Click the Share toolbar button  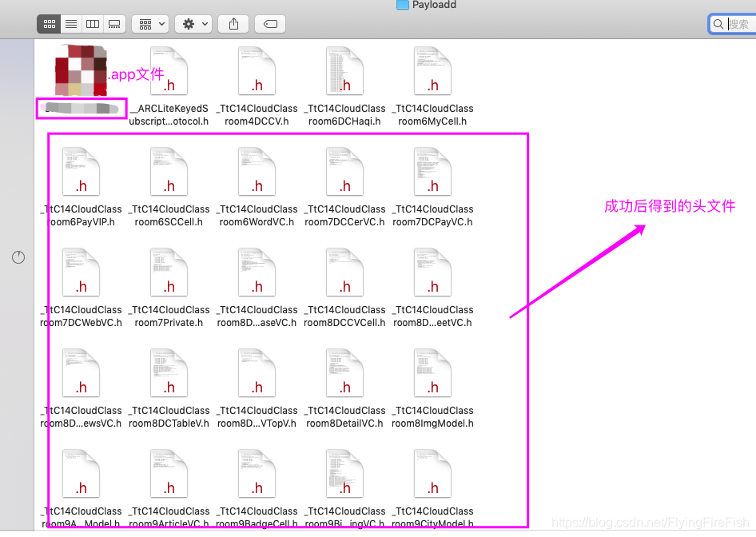point(233,24)
